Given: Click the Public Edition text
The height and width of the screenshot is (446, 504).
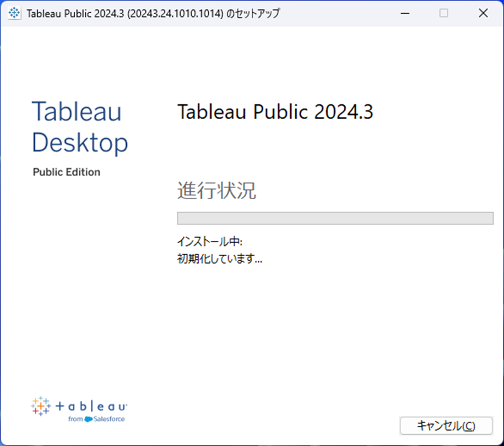Looking at the screenshot, I should click(x=67, y=172).
